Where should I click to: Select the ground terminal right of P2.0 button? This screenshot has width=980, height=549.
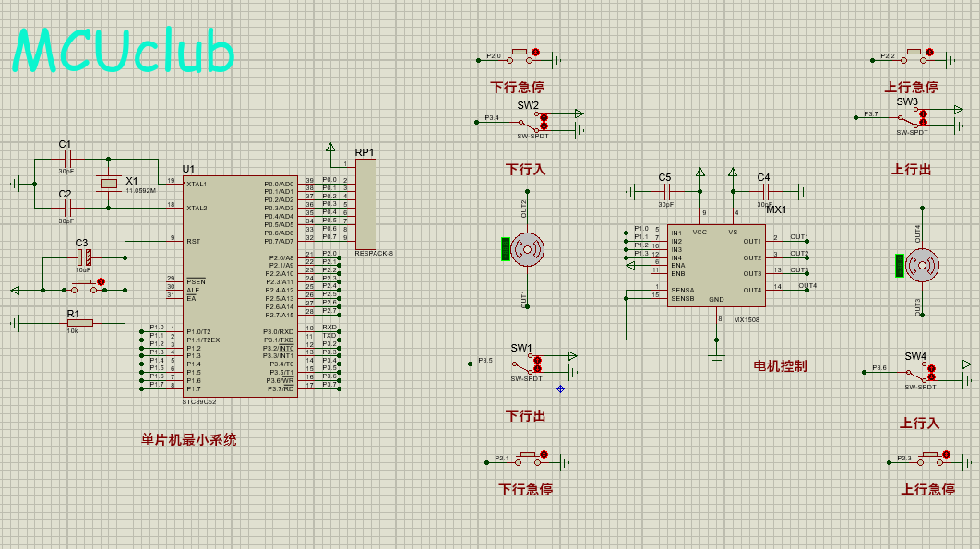[x=557, y=60]
